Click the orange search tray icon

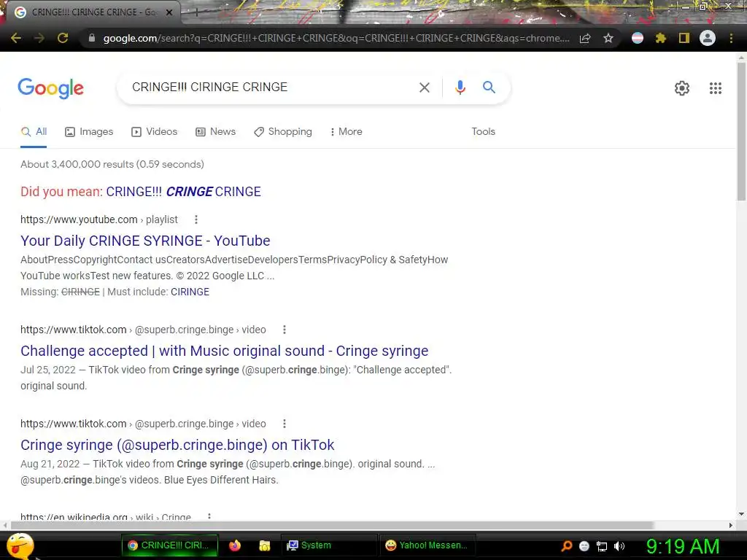click(x=567, y=545)
